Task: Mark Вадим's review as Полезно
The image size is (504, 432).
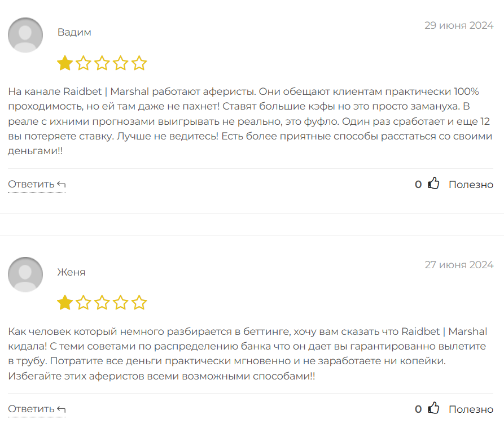Action: click(471, 185)
